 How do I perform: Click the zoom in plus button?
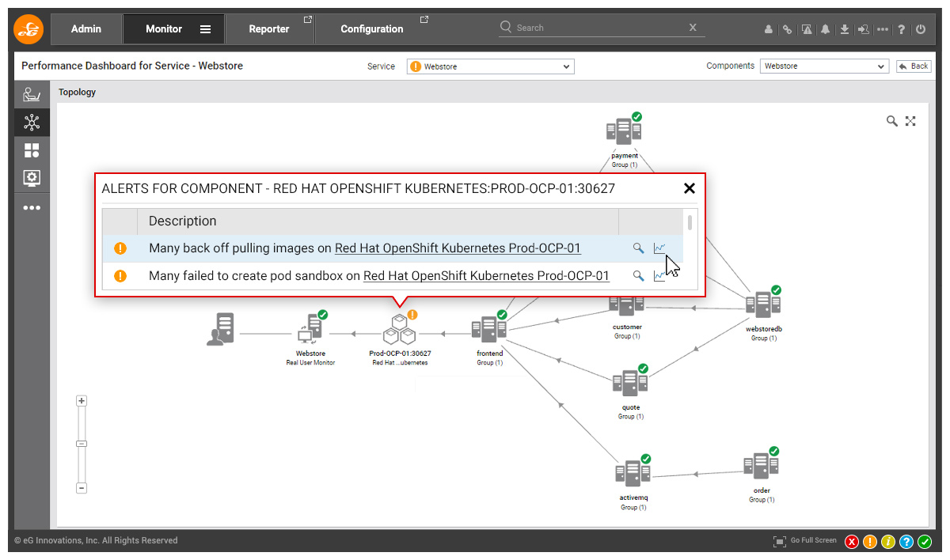click(x=82, y=401)
